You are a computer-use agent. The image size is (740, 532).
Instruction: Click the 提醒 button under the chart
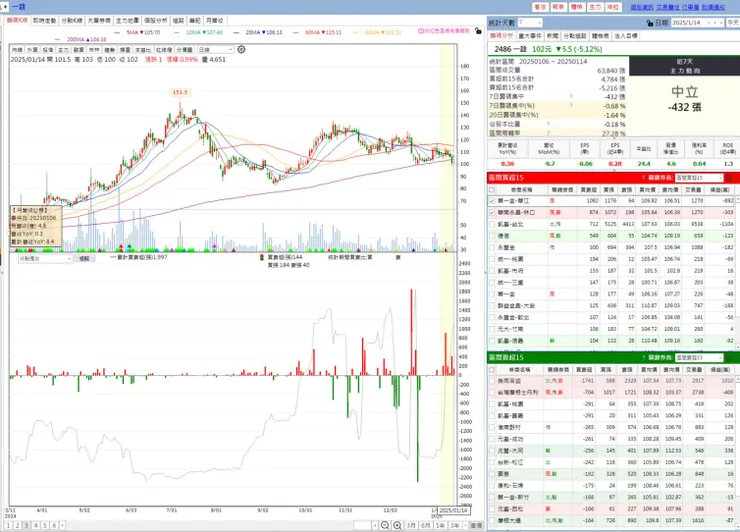coord(84,259)
